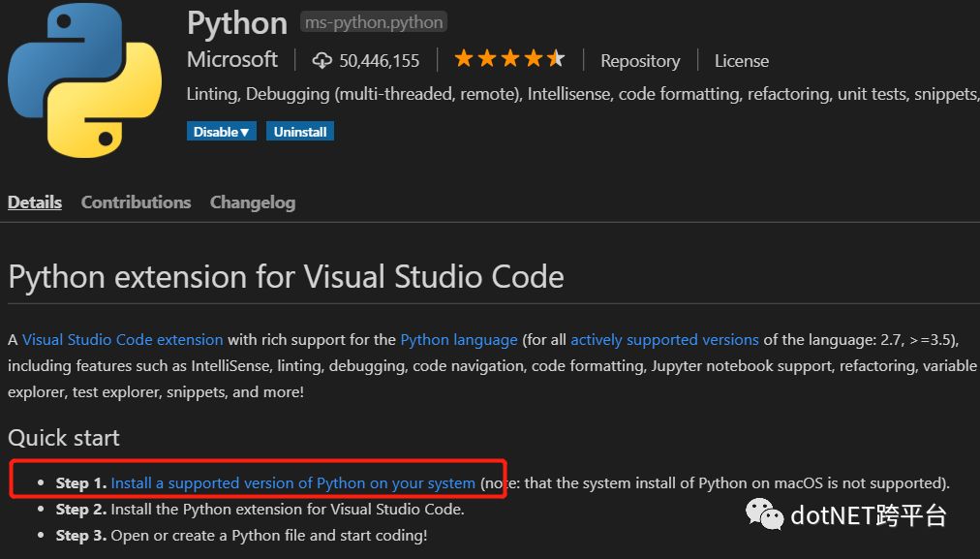Viewport: 980px width, 559px height.
Task: Click the Step 3 open or create text
Action: (x=241, y=535)
